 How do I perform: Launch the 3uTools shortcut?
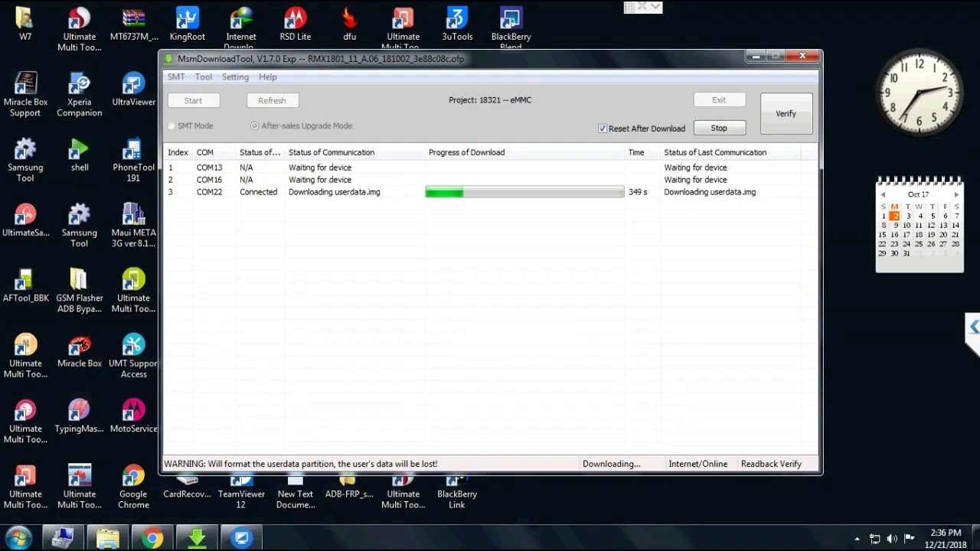coord(457,24)
